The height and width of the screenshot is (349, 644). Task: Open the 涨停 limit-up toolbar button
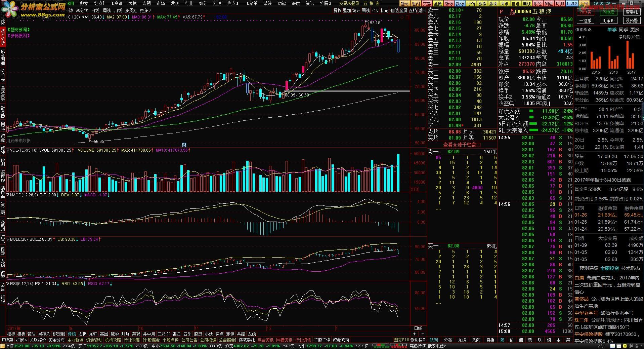coord(449,4)
